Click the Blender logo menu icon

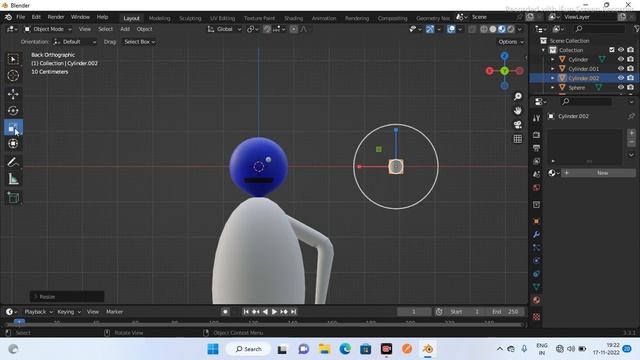pos(8,17)
